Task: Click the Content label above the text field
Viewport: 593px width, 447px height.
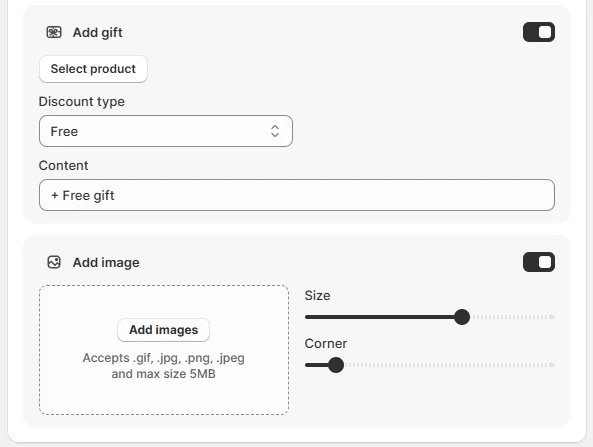Action: coord(64,165)
